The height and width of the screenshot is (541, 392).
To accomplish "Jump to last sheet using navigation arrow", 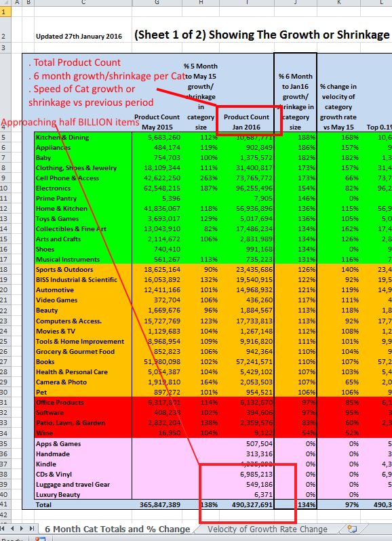I will pyautogui.click(x=31, y=529).
